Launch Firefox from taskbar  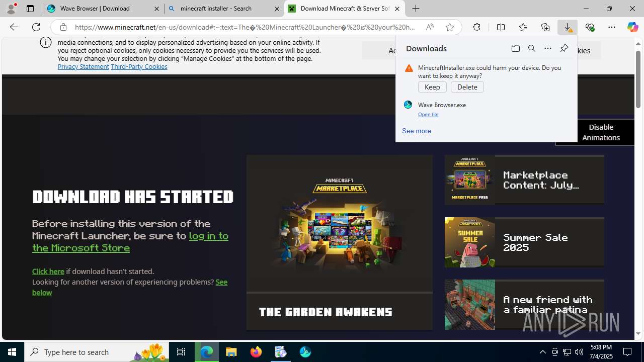click(x=256, y=352)
